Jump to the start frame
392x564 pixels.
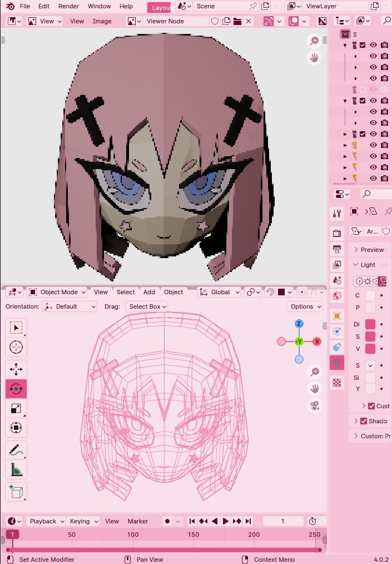192,521
